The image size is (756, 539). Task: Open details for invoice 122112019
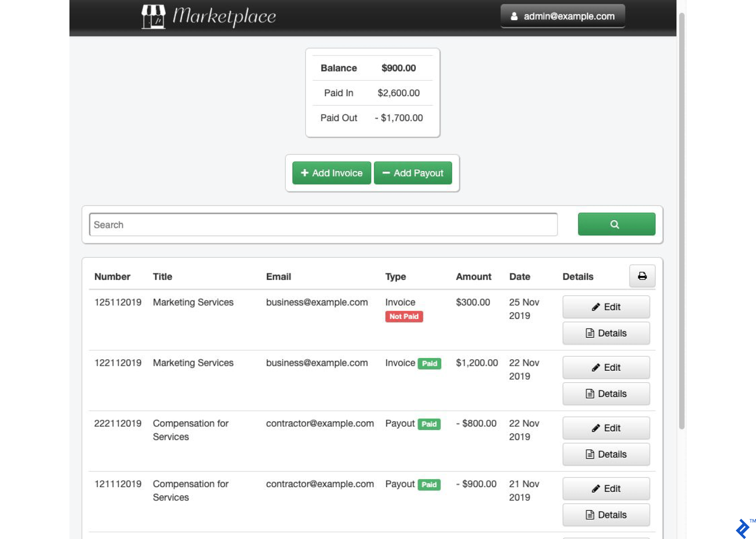tap(606, 394)
